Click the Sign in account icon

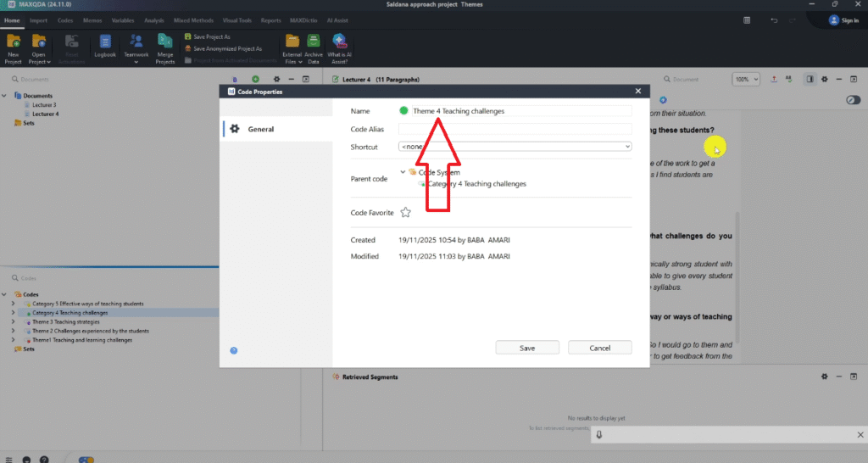coord(833,20)
